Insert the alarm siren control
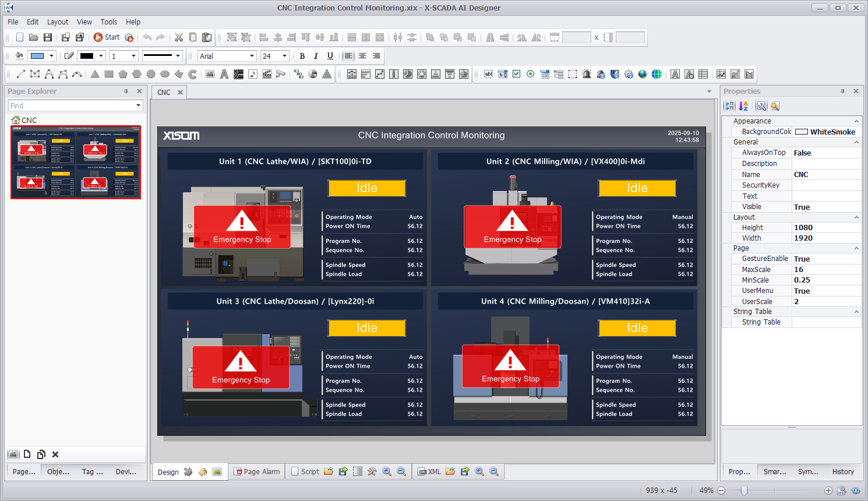This screenshot has height=501, width=868. pos(587,74)
